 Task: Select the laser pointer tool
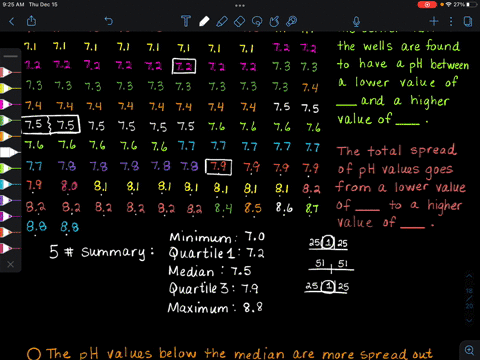coord(291,21)
